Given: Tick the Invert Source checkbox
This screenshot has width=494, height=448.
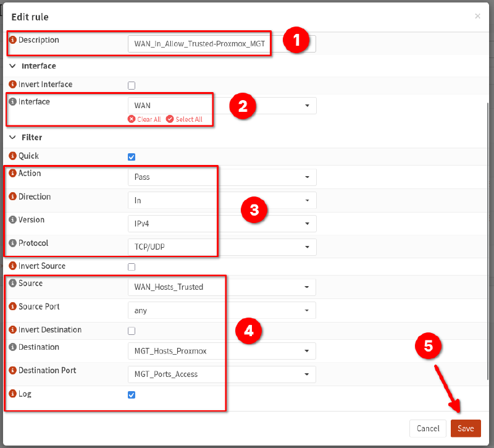Looking at the screenshot, I should (x=132, y=267).
